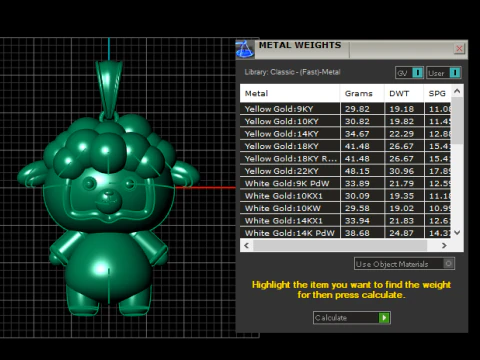Select the Yellow Gold:9KY row
Viewport: 480px width, 360px height.
pos(345,109)
